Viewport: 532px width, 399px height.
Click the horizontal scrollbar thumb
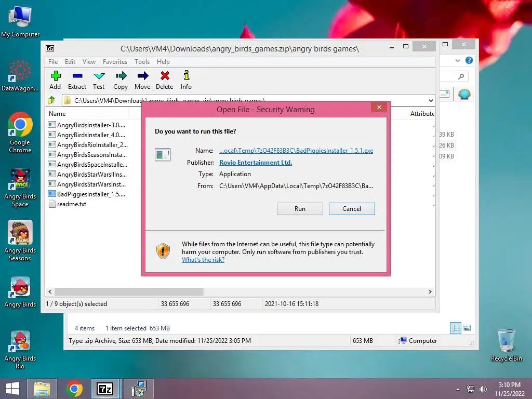[x=129, y=292]
